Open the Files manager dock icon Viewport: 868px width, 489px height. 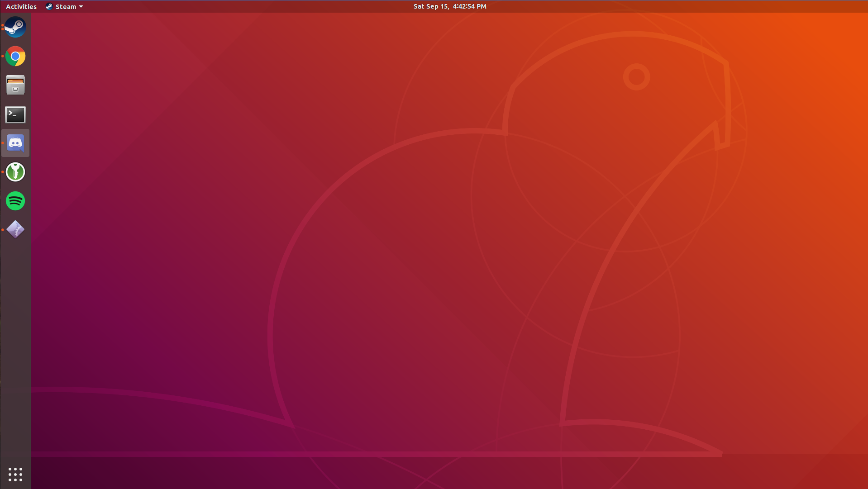[15, 85]
